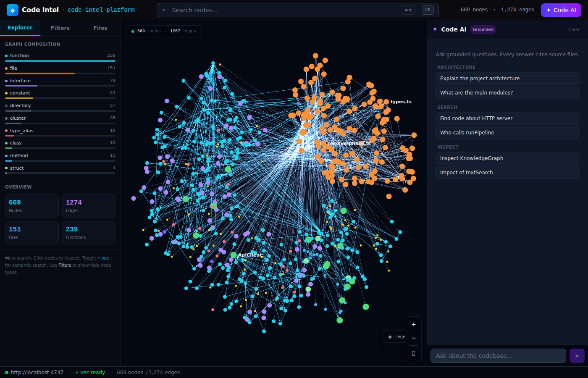Click the resolve-phase.ts node label

[x=349, y=143]
